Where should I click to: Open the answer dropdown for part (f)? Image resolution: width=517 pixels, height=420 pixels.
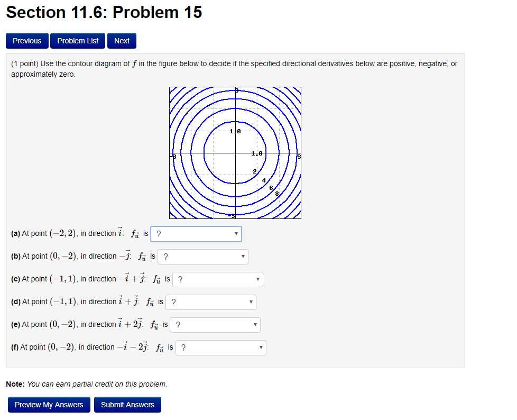[x=220, y=348]
